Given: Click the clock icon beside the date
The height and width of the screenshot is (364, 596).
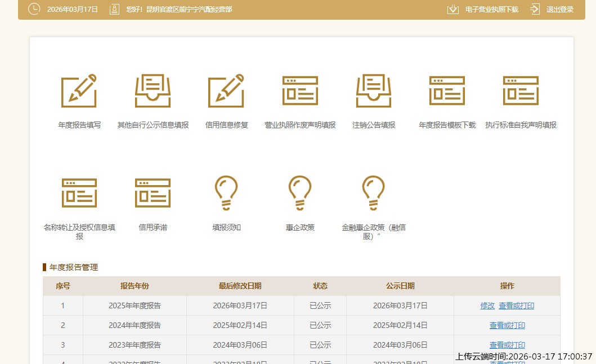Looking at the screenshot, I should [x=34, y=9].
